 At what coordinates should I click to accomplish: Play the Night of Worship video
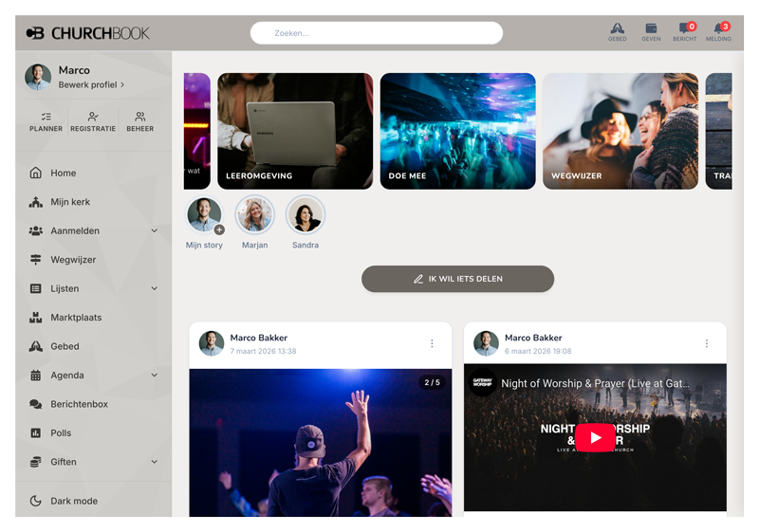595,437
